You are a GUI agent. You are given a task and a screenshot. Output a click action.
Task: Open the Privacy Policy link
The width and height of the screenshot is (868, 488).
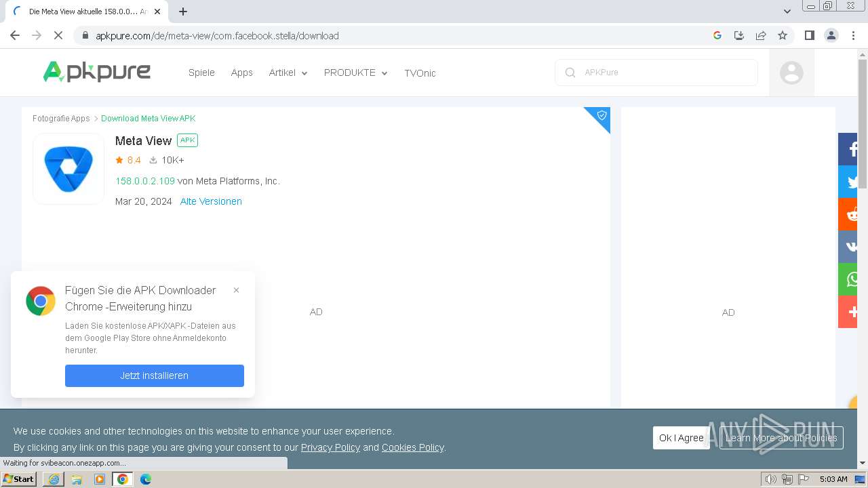tap(330, 447)
